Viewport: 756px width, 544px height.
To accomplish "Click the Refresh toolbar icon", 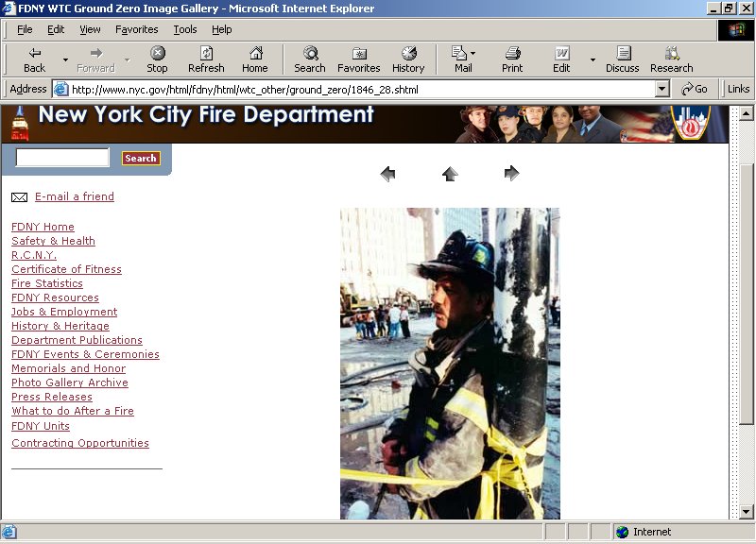I will click(x=206, y=59).
